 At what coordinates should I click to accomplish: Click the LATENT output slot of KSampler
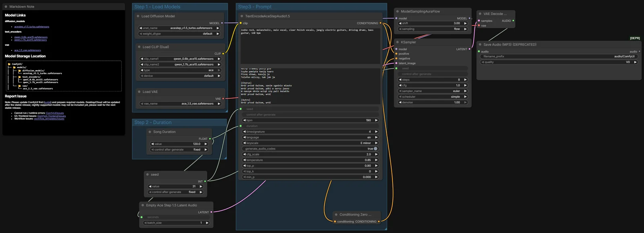pos(469,49)
